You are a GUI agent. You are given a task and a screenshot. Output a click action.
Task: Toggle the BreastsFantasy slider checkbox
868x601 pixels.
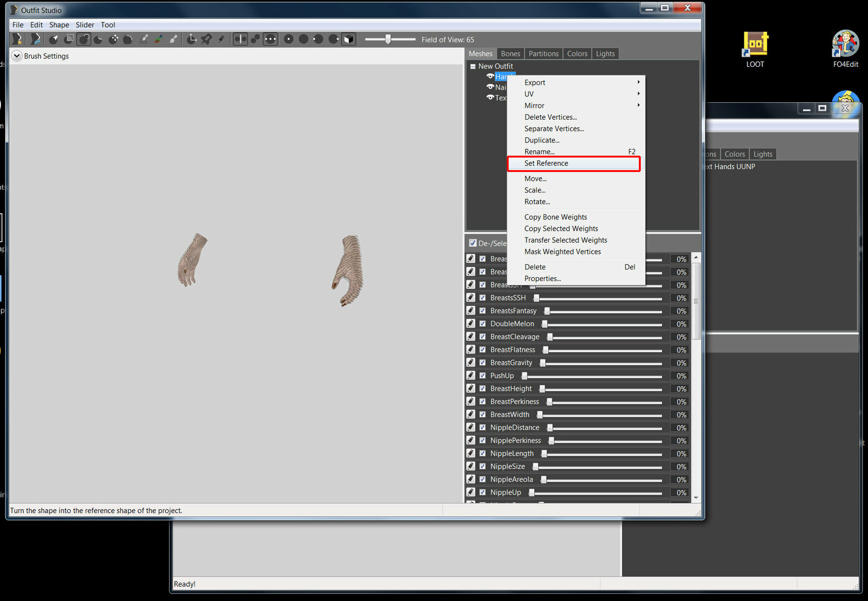click(482, 311)
